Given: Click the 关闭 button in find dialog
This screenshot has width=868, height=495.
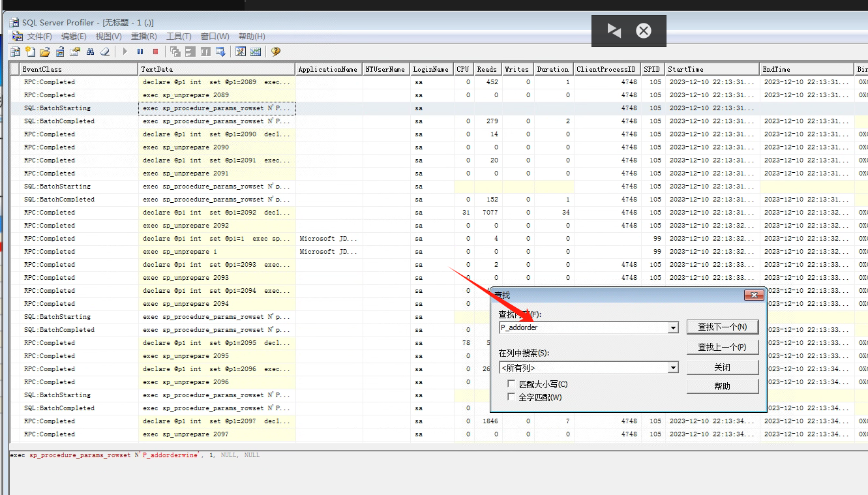Looking at the screenshot, I should pyautogui.click(x=723, y=367).
